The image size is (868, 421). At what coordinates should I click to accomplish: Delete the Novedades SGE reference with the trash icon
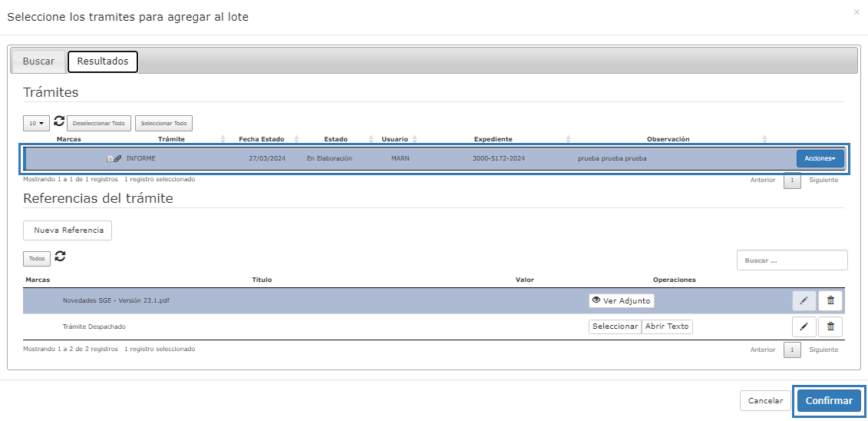(x=830, y=301)
